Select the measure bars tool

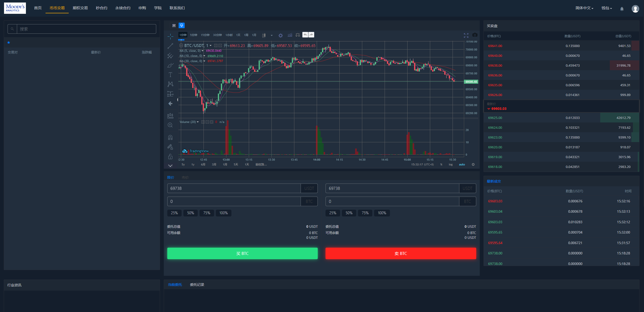[170, 116]
